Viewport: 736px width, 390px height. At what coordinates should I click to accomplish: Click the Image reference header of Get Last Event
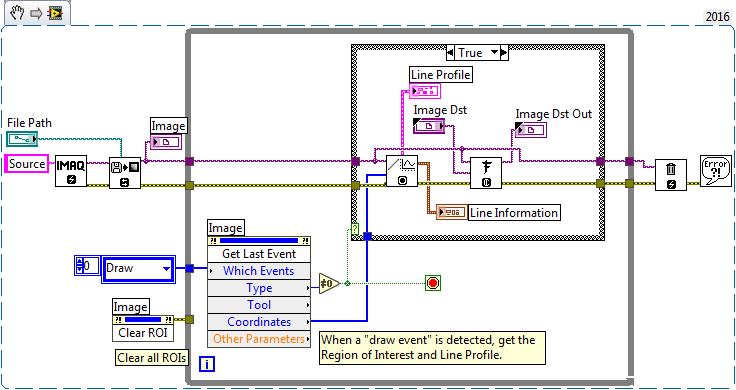[x=259, y=241]
